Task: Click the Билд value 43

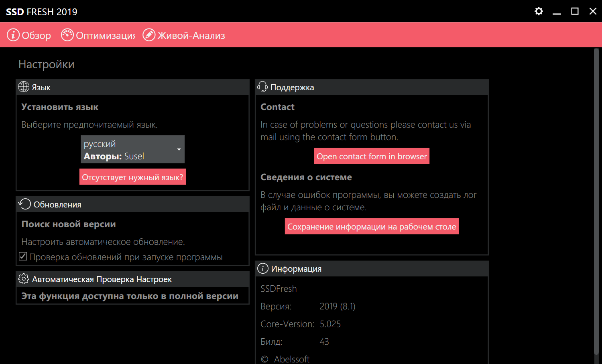Action: (x=324, y=342)
